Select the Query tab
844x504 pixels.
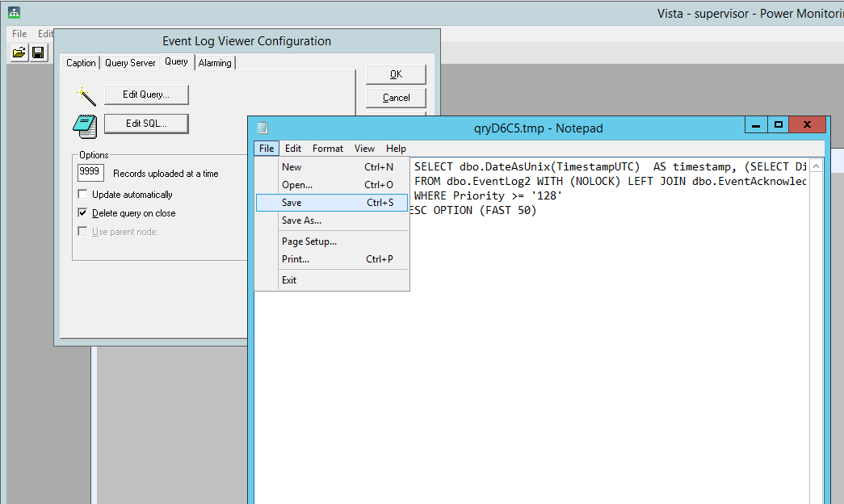(x=177, y=62)
